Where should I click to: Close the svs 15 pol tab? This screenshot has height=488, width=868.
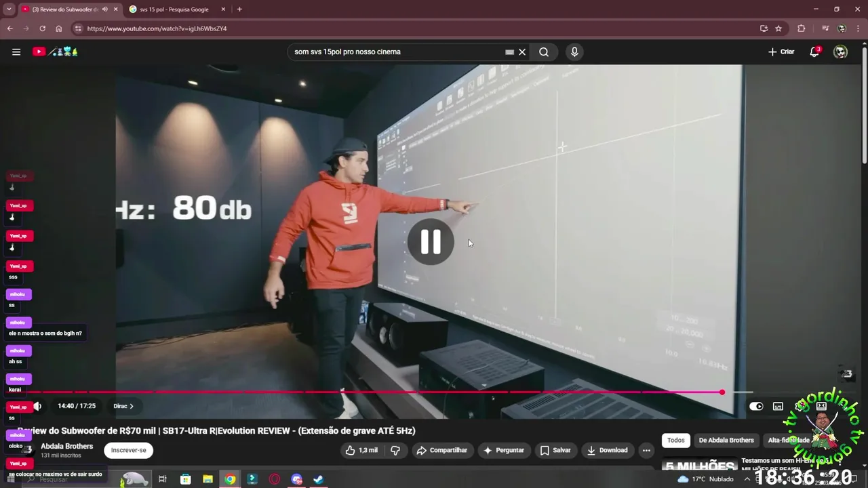point(224,9)
